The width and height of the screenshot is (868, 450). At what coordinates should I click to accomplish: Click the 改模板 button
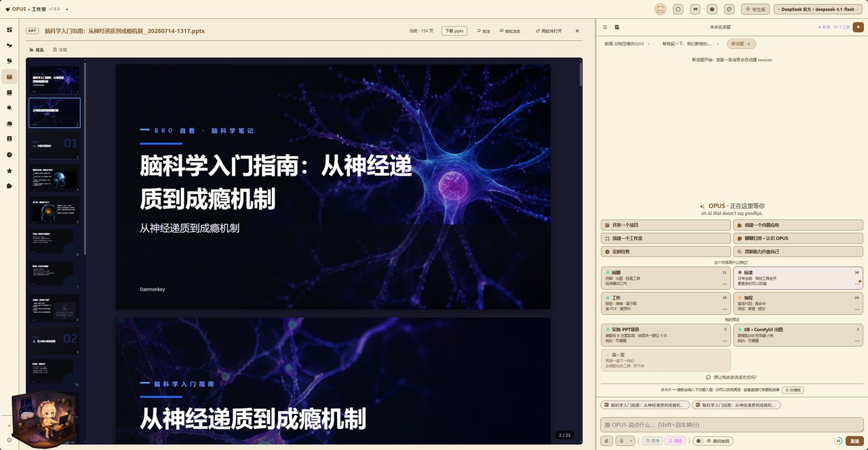(793, 390)
